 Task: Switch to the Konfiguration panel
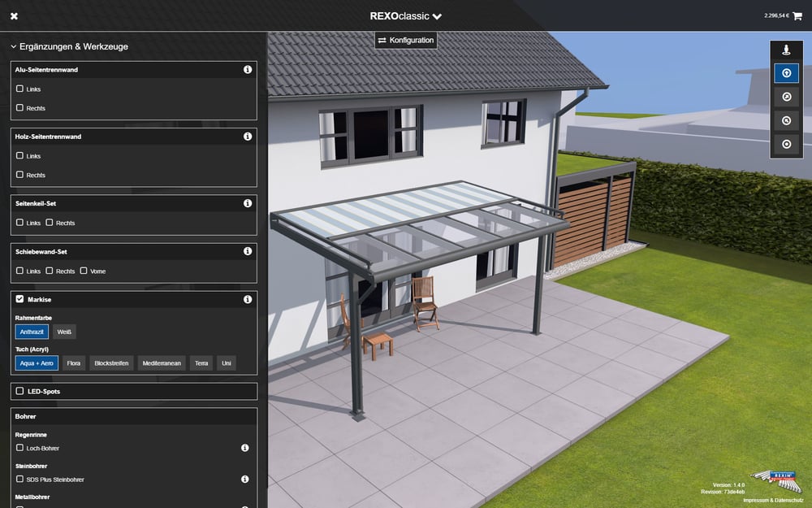point(406,41)
